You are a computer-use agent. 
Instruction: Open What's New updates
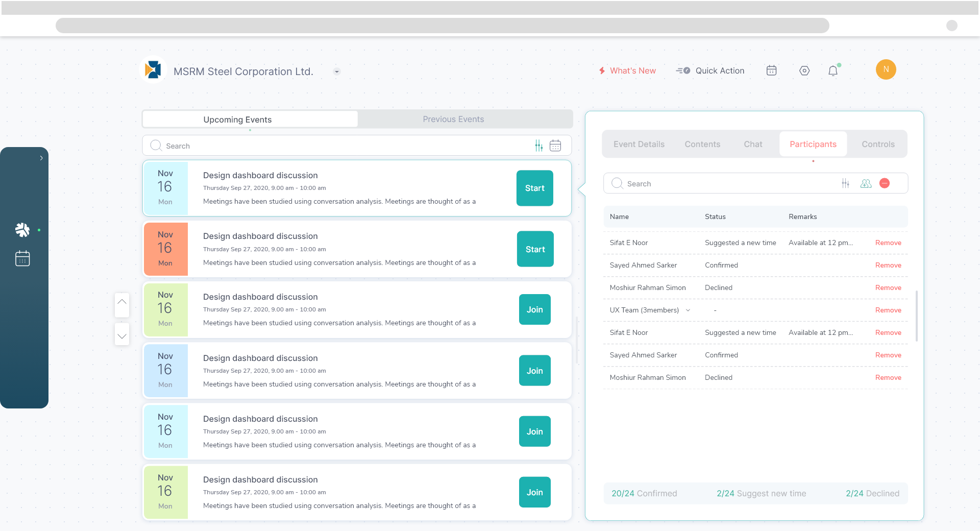coord(627,70)
